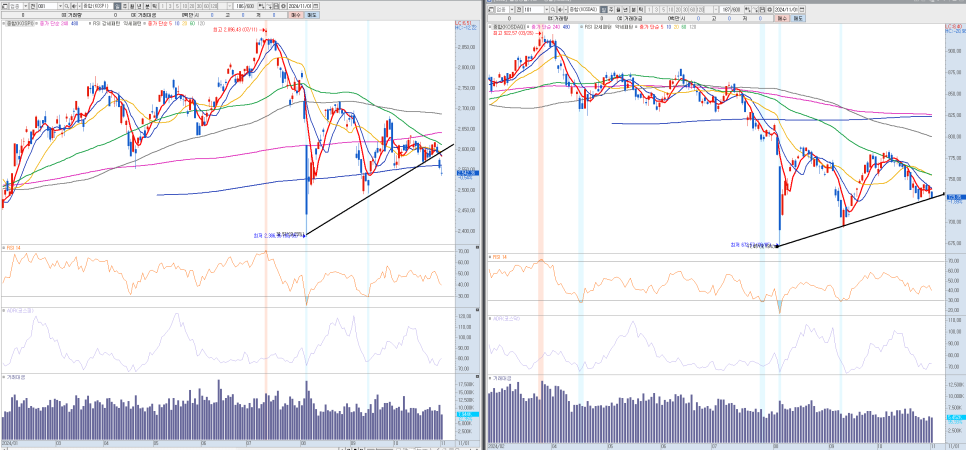Select interval 30 in KOSPI chart toolbar
This screenshot has height=450, width=966.
(199, 6)
